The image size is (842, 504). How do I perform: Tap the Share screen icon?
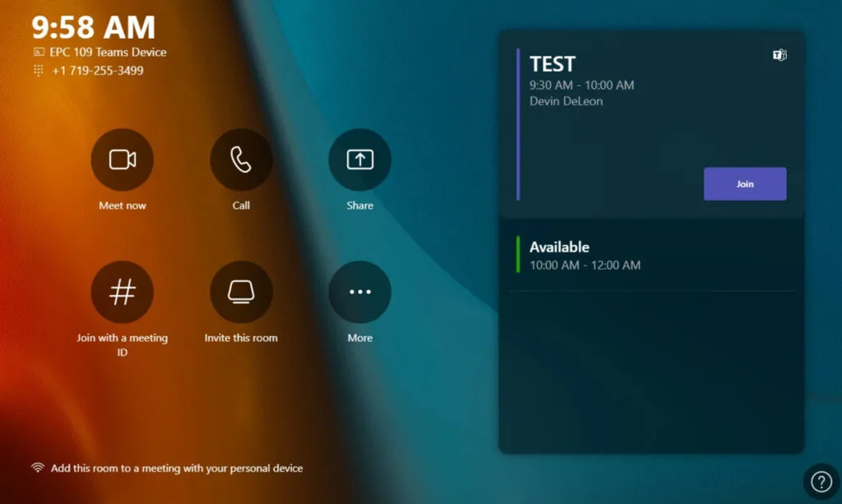point(359,160)
